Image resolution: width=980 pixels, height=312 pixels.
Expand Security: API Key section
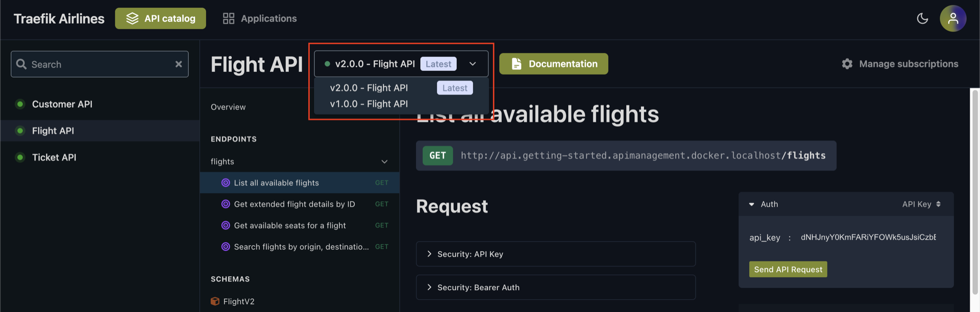click(556, 254)
